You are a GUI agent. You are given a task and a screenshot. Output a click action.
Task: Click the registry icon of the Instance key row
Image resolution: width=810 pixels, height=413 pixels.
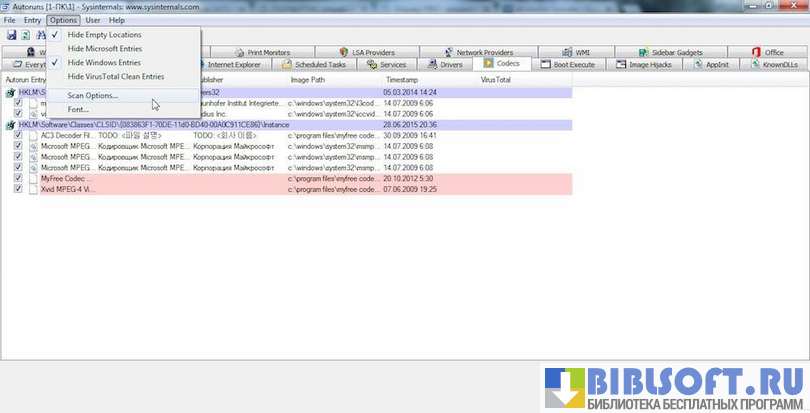11,125
